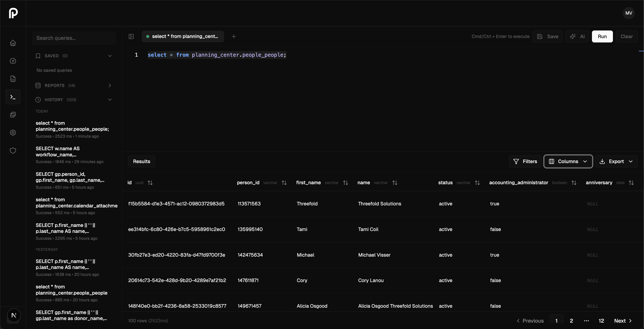
Task: Sort by person_id column
Action: point(284,183)
